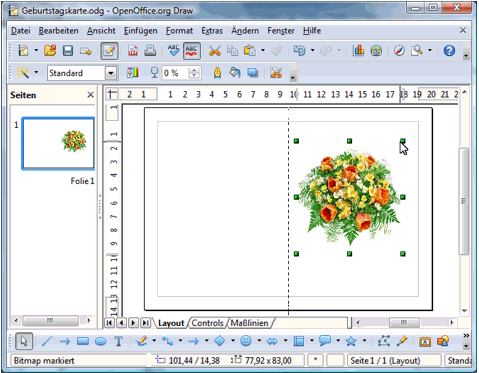This screenshot has width=479, height=373.
Task: Select the Ellipse drawing tool
Action: pyautogui.click(x=101, y=341)
